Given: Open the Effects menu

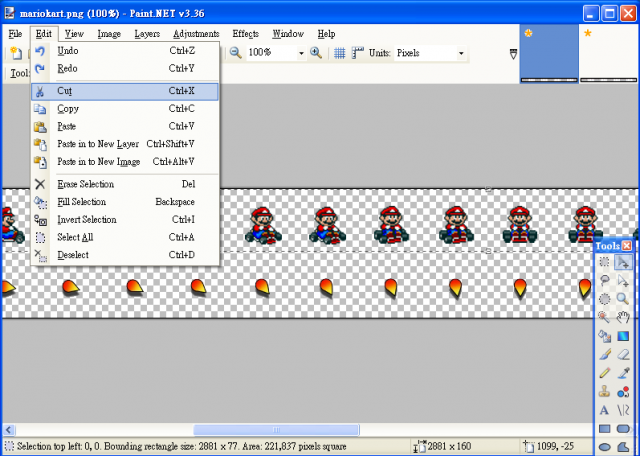Looking at the screenshot, I should coord(245,34).
